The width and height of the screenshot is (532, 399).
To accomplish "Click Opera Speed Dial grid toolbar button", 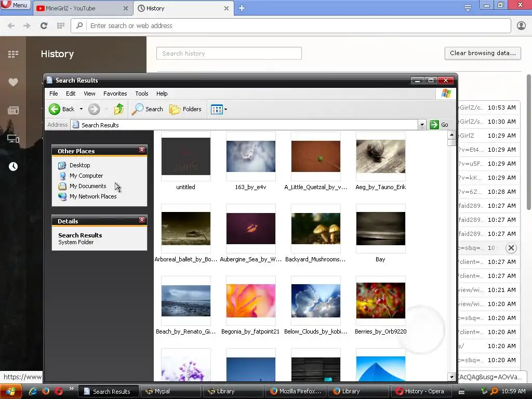I will (x=60, y=25).
